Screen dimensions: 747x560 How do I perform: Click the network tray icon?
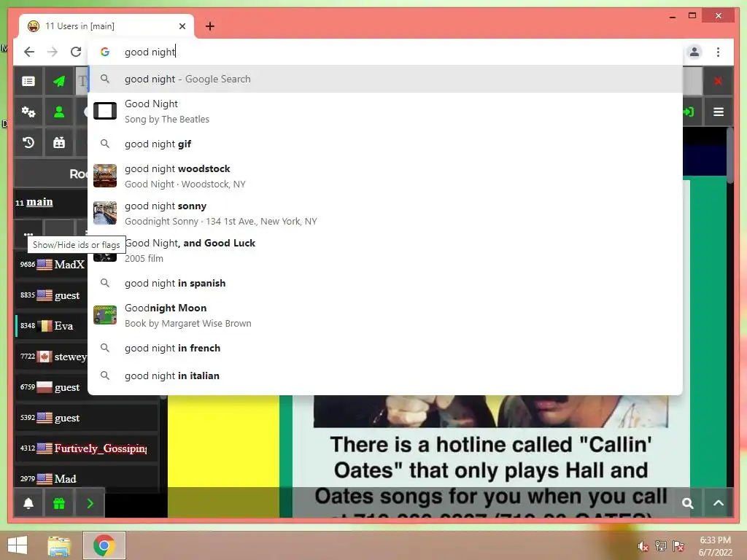pos(660,546)
